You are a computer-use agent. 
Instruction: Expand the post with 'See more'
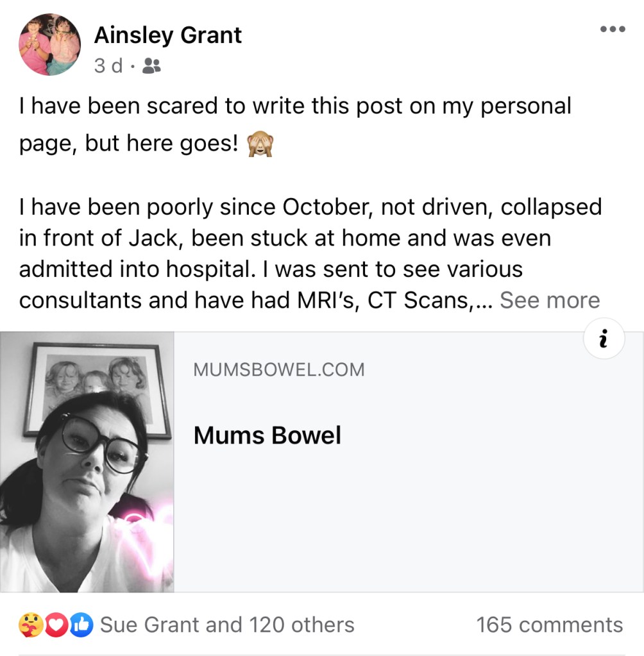click(550, 299)
